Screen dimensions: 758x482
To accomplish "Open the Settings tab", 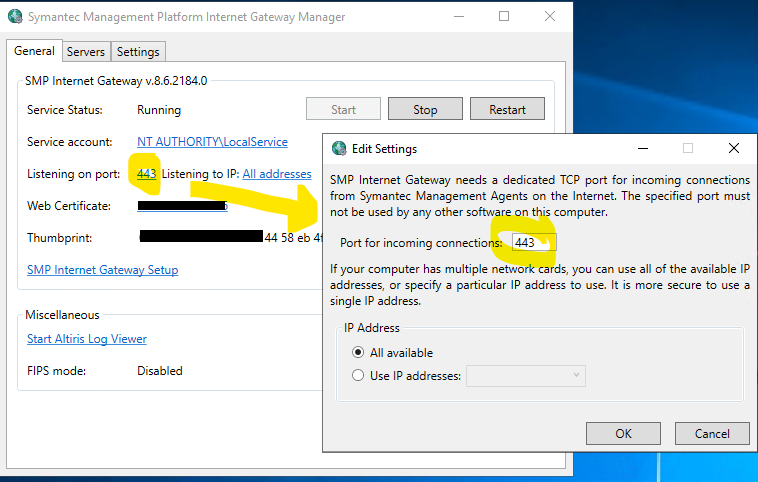I will coord(138,52).
